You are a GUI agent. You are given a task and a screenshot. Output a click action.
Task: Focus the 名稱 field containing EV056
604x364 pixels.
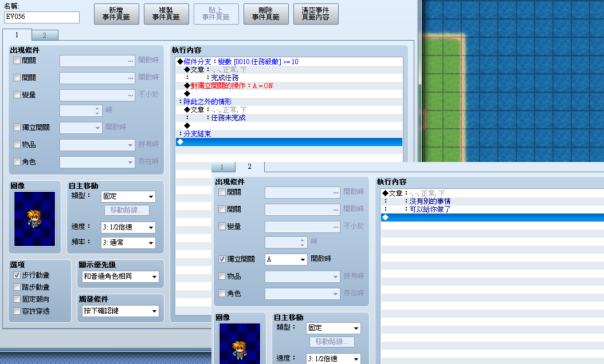pos(42,17)
